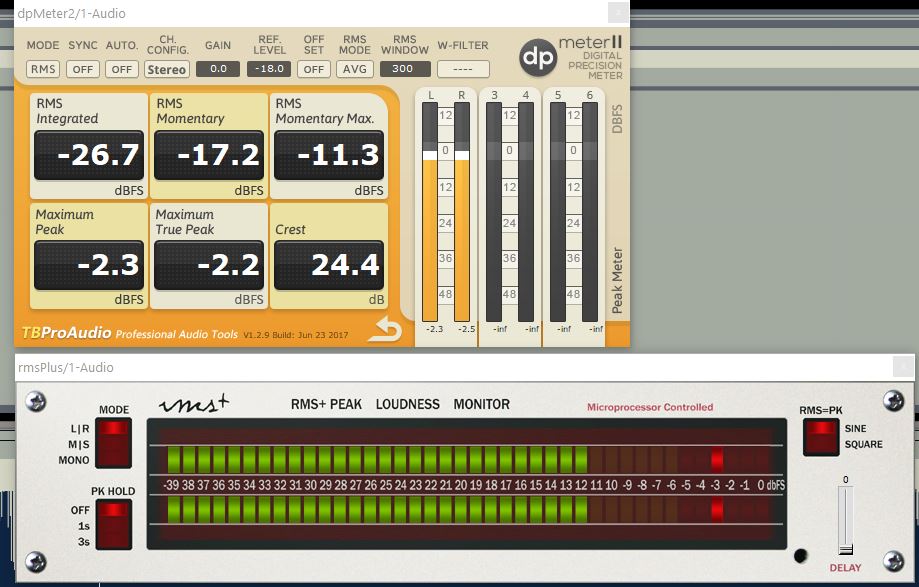The image size is (919, 587).
Task: Click the Crest 24.4 readout
Action: (x=329, y=265)
